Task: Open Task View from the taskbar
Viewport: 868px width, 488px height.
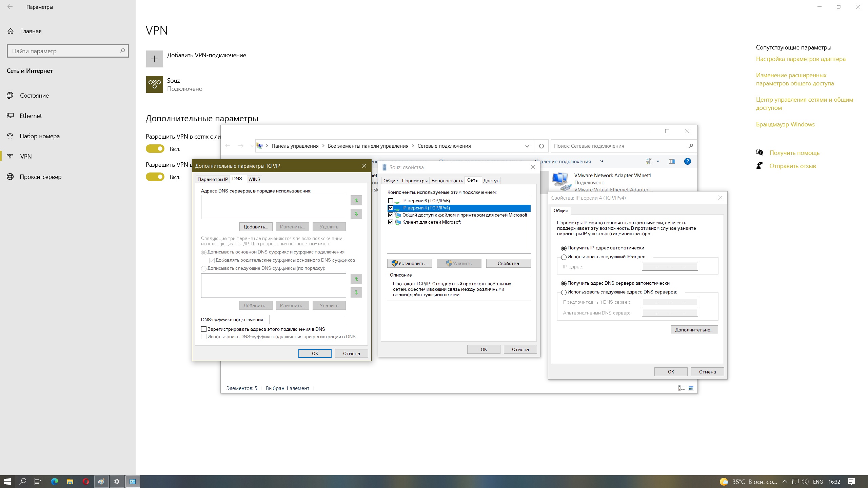Action: pyautogui.click(x=38, y=481)
